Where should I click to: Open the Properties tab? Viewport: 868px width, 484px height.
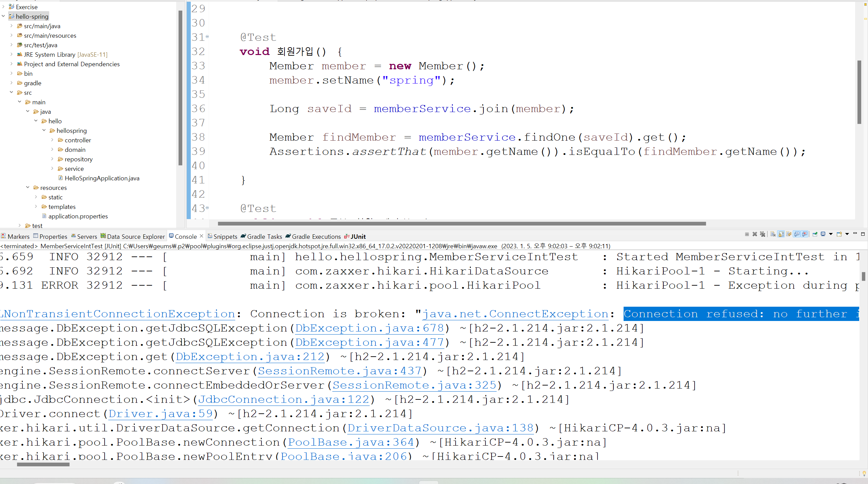(50, 236)
